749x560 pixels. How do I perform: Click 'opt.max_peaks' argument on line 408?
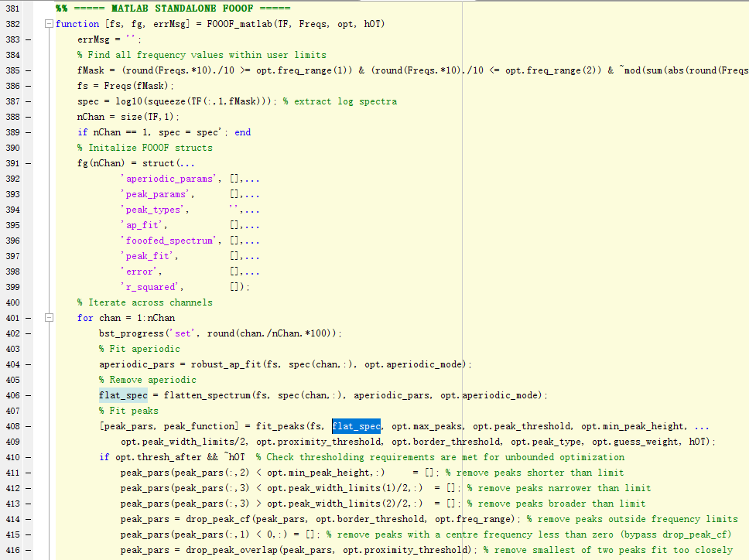coord(427,426)
